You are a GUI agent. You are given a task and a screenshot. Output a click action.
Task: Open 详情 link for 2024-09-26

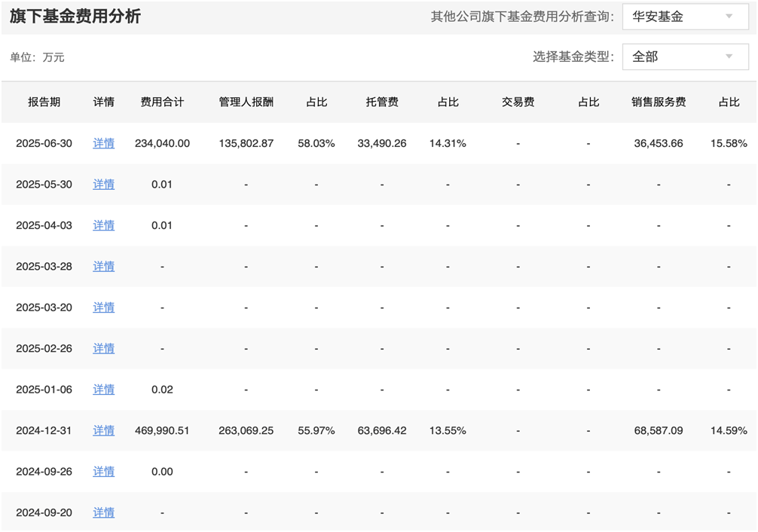tap(104, 472)
